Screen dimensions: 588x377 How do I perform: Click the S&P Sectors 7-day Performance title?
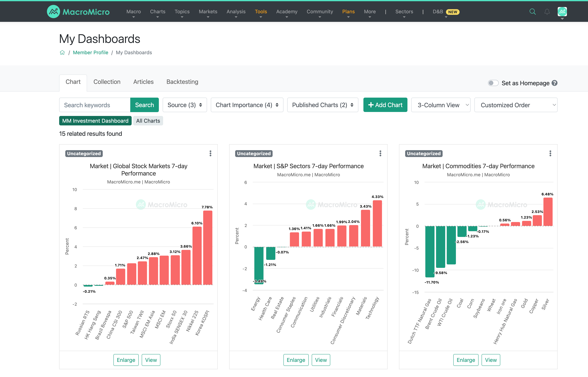click(x=309, y=166)
